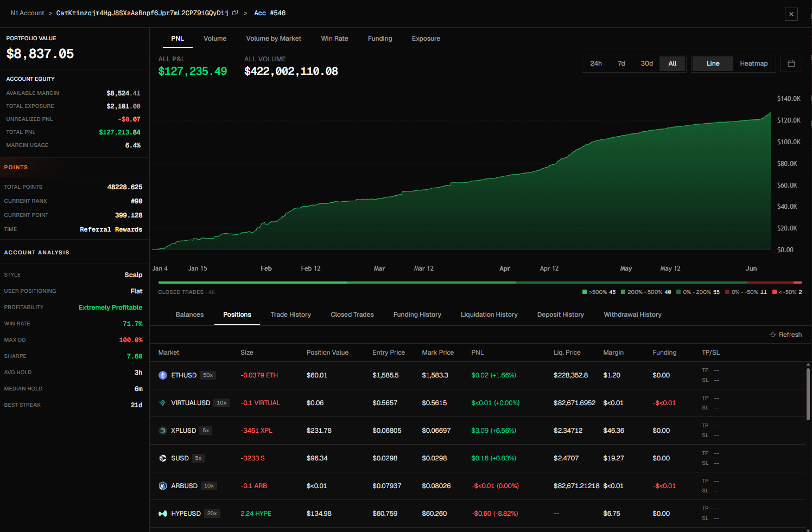This screenshot has height=532, width=812.
Task: Refresh the positions list
Action: [x=786, y=335]
